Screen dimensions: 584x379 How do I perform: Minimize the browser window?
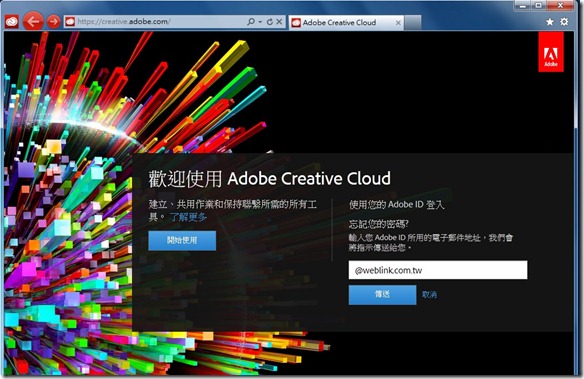coord(523,6)
